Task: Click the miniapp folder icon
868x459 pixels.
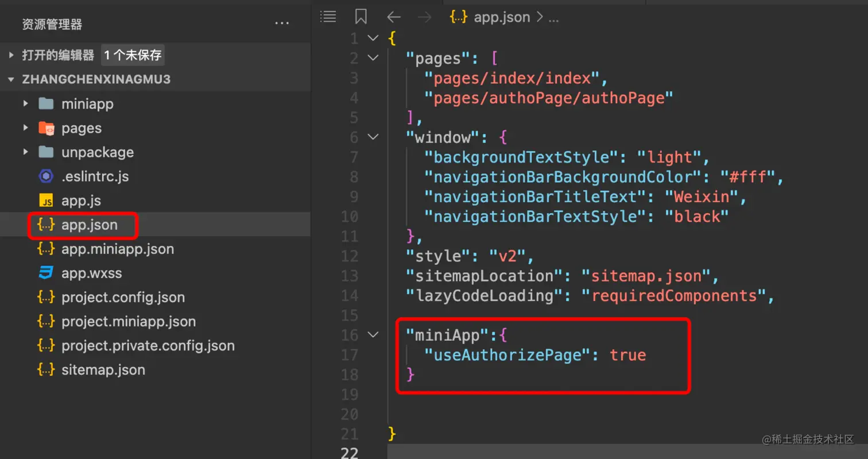Action: pyautogui.click(x=46, y=104)
